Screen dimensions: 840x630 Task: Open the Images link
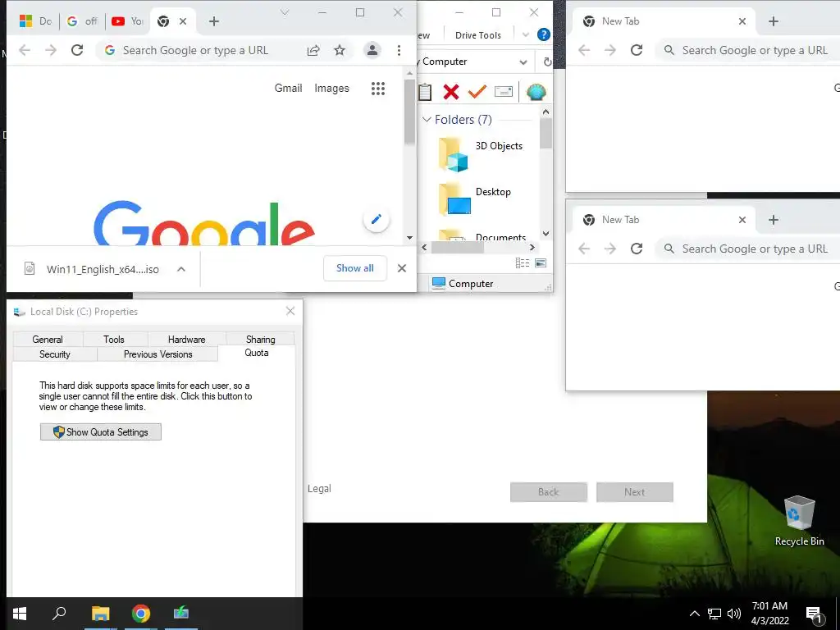point(331,88)
